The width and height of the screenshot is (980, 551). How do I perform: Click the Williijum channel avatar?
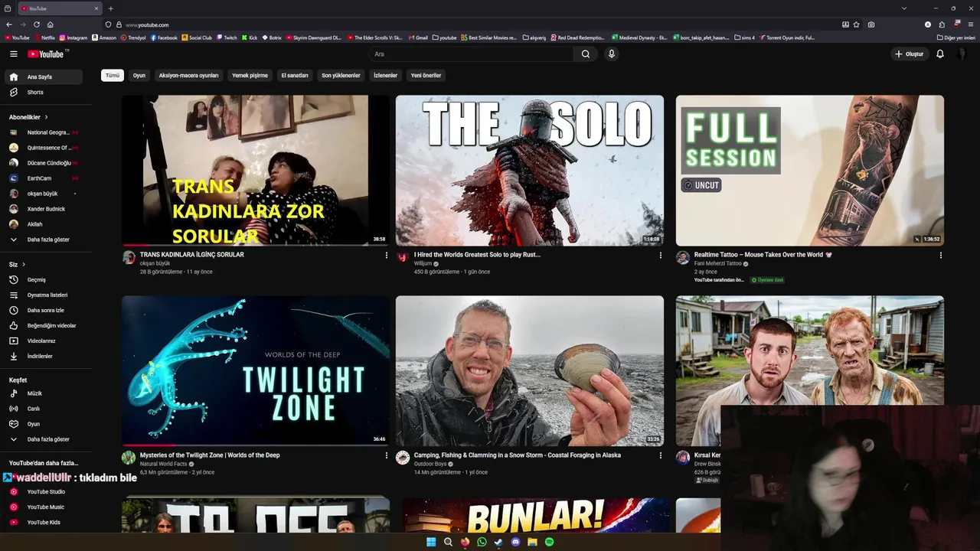point(403,257)
